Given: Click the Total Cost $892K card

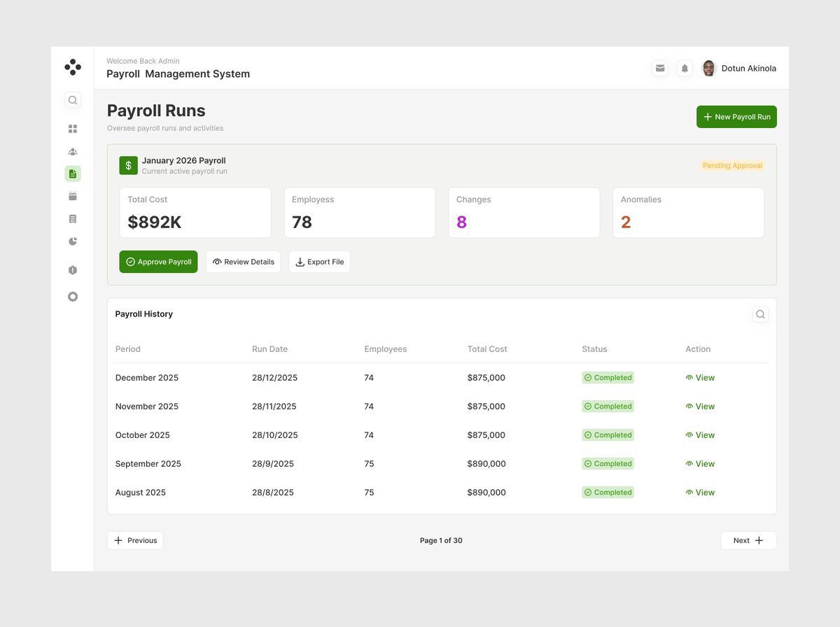Looking at the screenshot, I should click(x=195, y=213).
